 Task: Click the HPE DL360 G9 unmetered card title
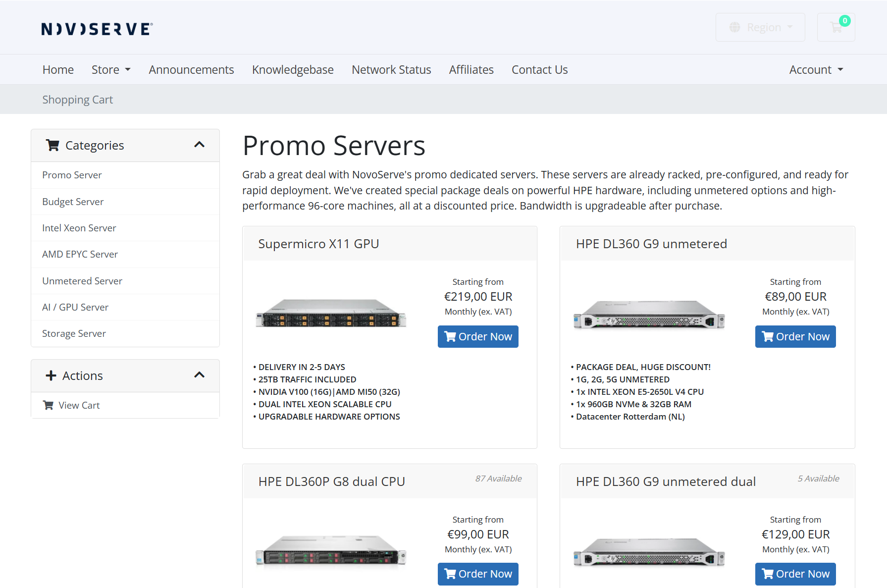651,244
